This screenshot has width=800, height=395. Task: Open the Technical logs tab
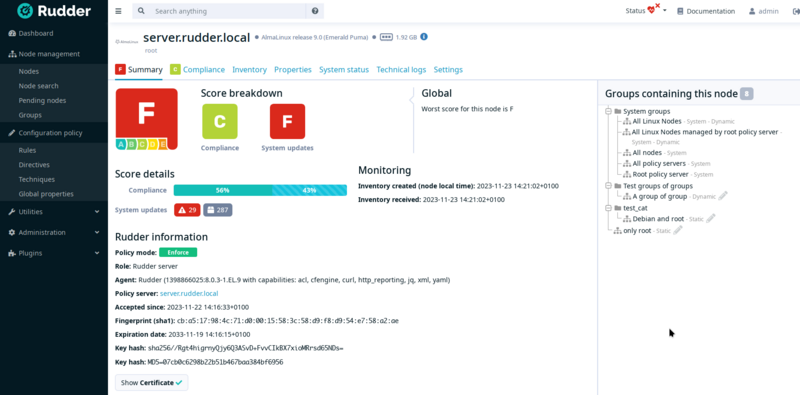coord(401,69)
